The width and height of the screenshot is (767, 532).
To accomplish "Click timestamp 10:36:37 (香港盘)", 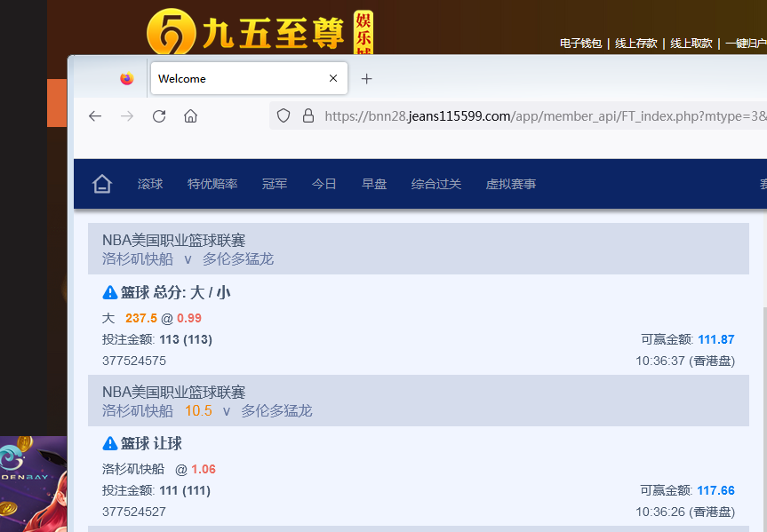I will 685,361.
